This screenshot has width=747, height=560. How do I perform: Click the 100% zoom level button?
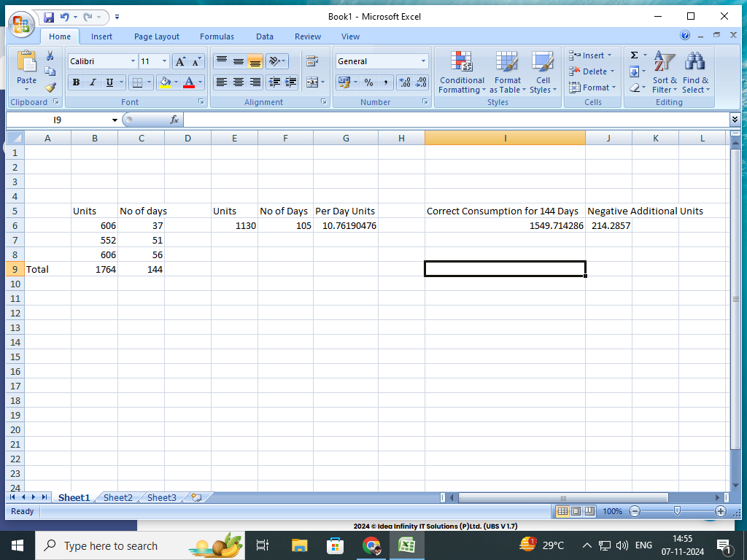pyautogui.click(x=612, y=511)
